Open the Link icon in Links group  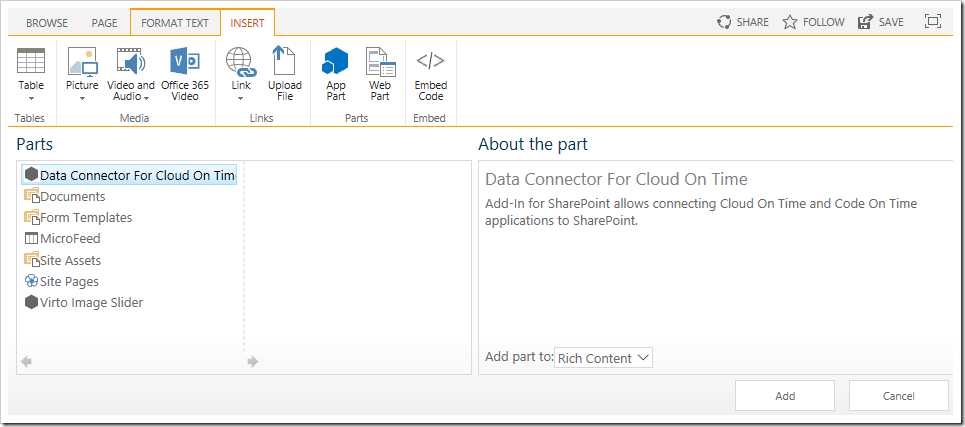(241, 61)
